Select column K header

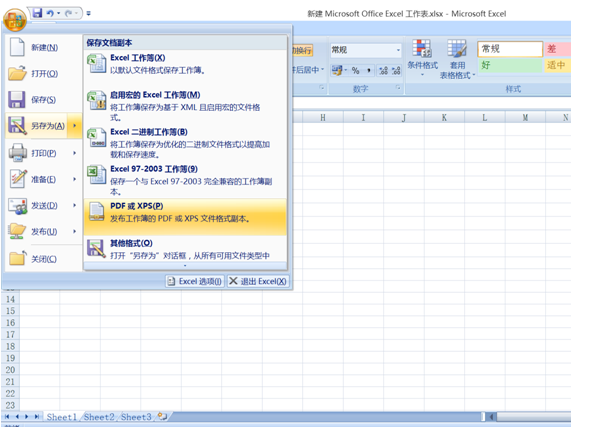pos(444,118)
